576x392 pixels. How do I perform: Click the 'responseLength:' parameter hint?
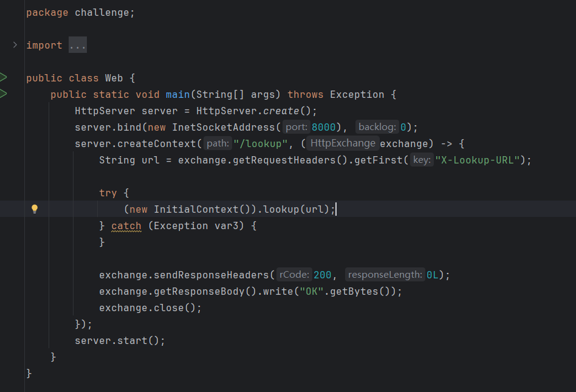(x=385, y=275)
